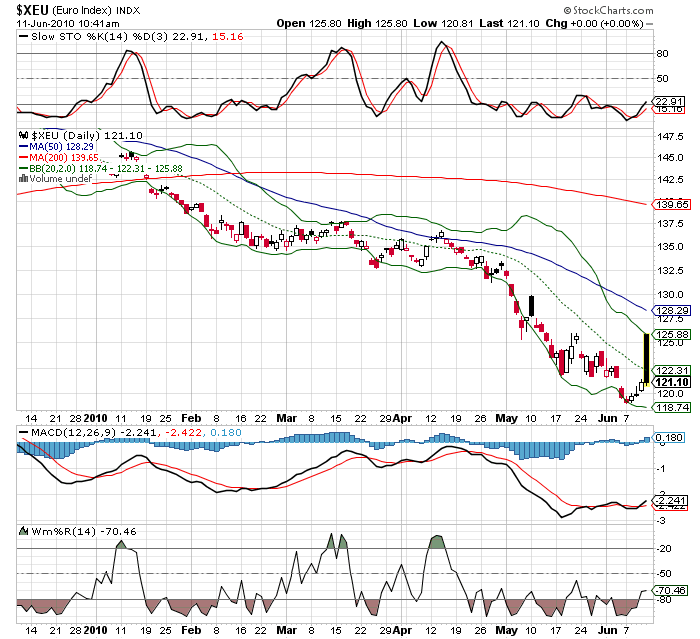Click the candlestick icon beside $XEU (Daily)

[23, 135]
